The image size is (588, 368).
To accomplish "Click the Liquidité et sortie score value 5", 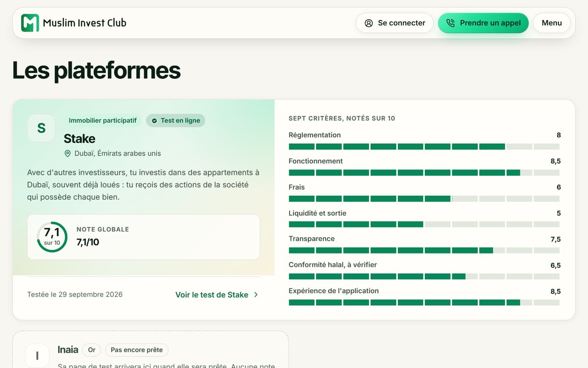I will coord(559,213).
